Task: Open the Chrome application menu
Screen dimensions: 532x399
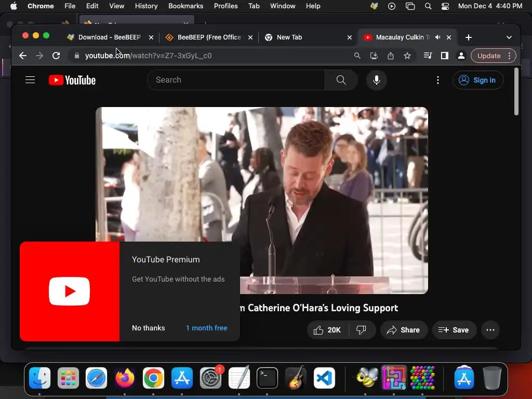Action: point(41,6)
